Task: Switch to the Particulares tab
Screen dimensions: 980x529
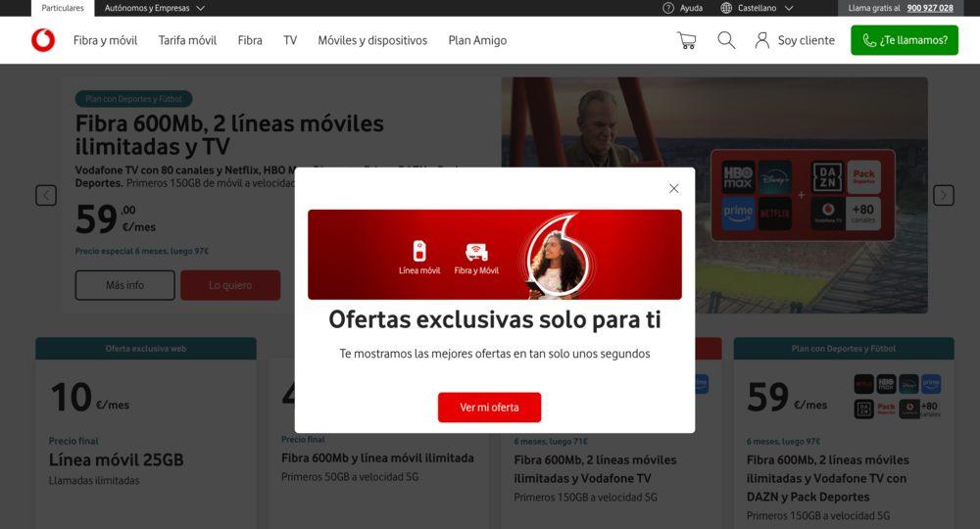Action: pos(63,8)
